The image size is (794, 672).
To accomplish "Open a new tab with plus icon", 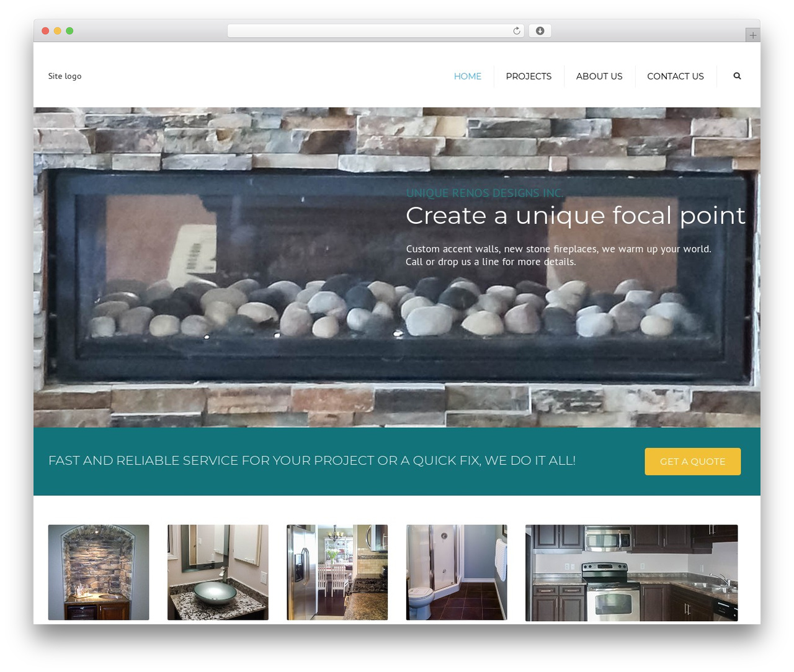I will pos(752,35).
